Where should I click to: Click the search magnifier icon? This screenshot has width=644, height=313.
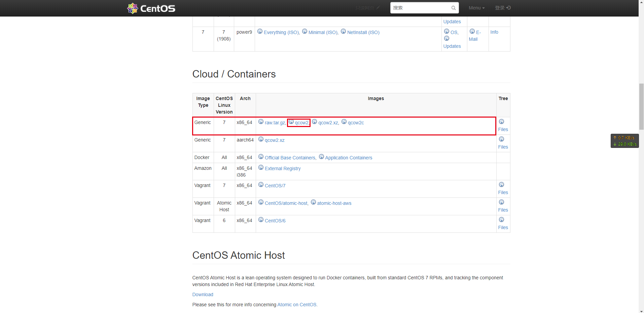[x=453, y=8]
